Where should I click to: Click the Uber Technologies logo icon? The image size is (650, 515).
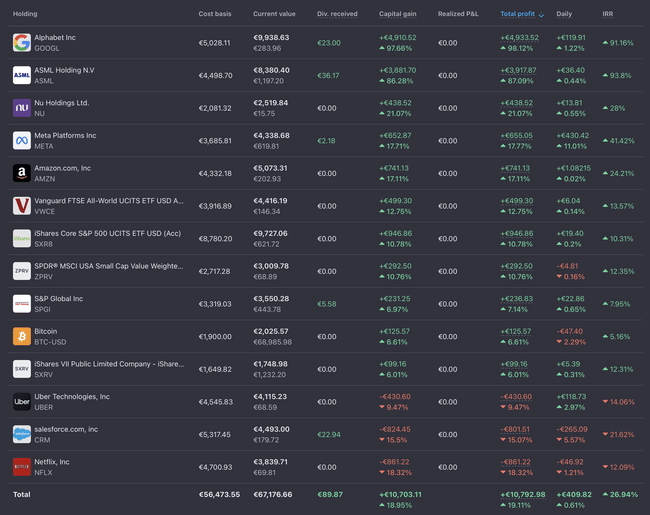click(x=21, y=401)
